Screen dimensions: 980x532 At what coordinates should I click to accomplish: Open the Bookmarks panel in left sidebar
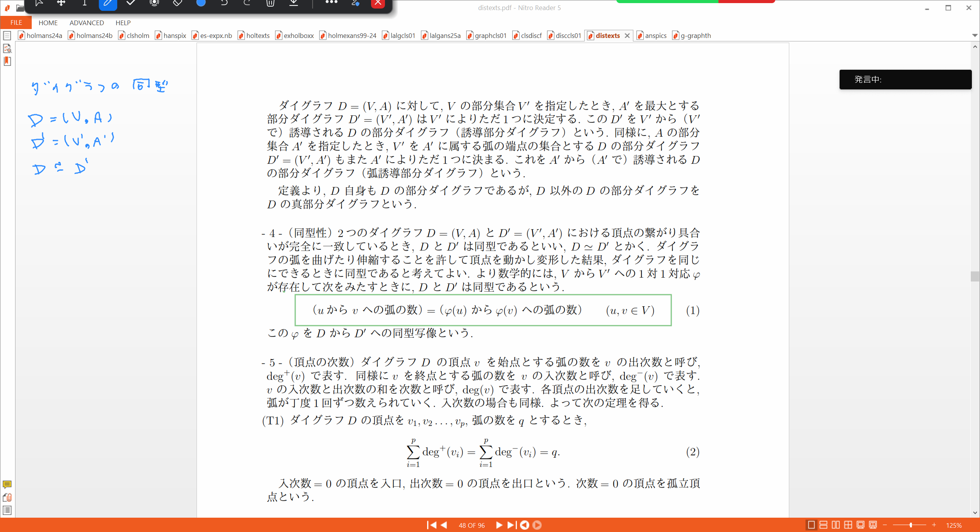point(7,61)
